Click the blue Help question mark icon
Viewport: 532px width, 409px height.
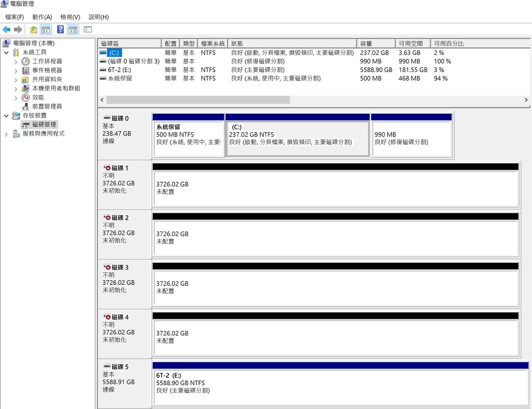[x=60, y=30]
